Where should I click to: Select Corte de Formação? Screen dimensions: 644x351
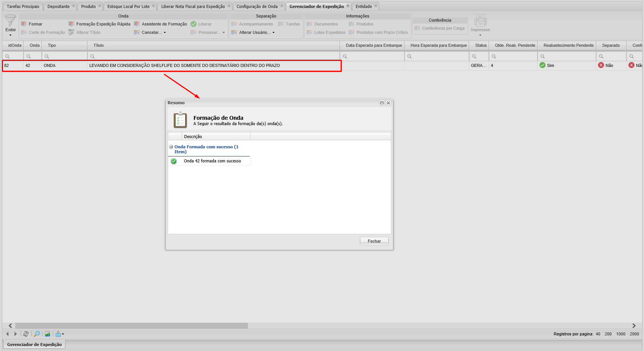[x=43, y=32]
